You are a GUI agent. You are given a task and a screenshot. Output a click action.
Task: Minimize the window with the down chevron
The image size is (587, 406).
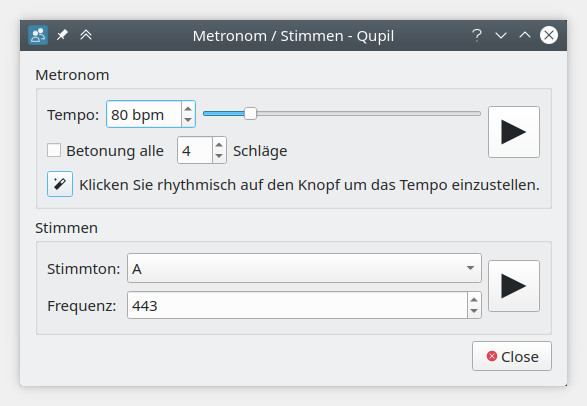pyautogui.click(x=501, y=36)
